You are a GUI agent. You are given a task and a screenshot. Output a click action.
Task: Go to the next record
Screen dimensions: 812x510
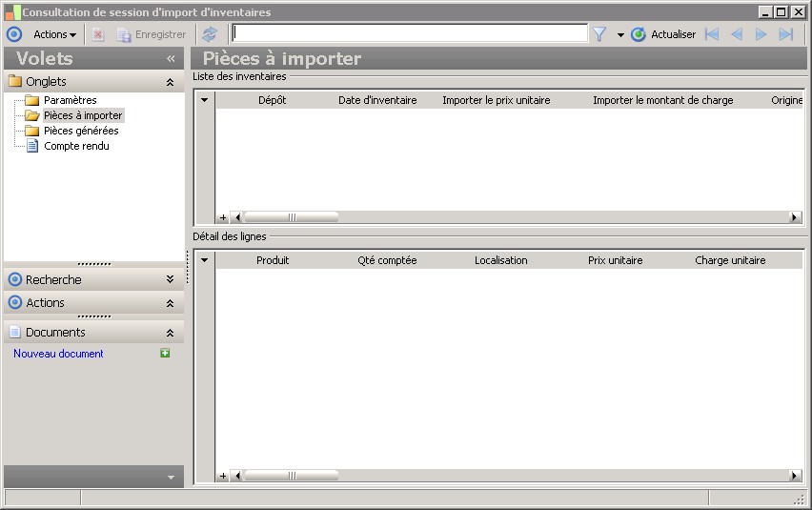point(761,34)
